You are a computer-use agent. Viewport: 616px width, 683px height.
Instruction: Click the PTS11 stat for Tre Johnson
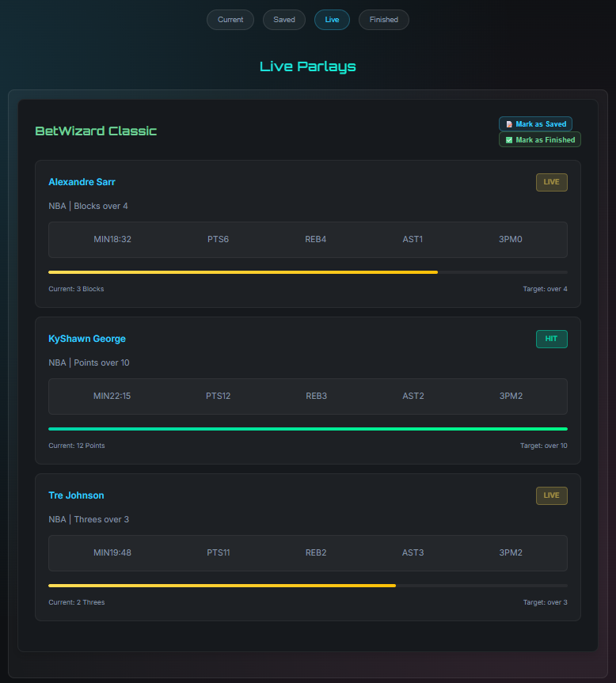click(x=219, y=552)
